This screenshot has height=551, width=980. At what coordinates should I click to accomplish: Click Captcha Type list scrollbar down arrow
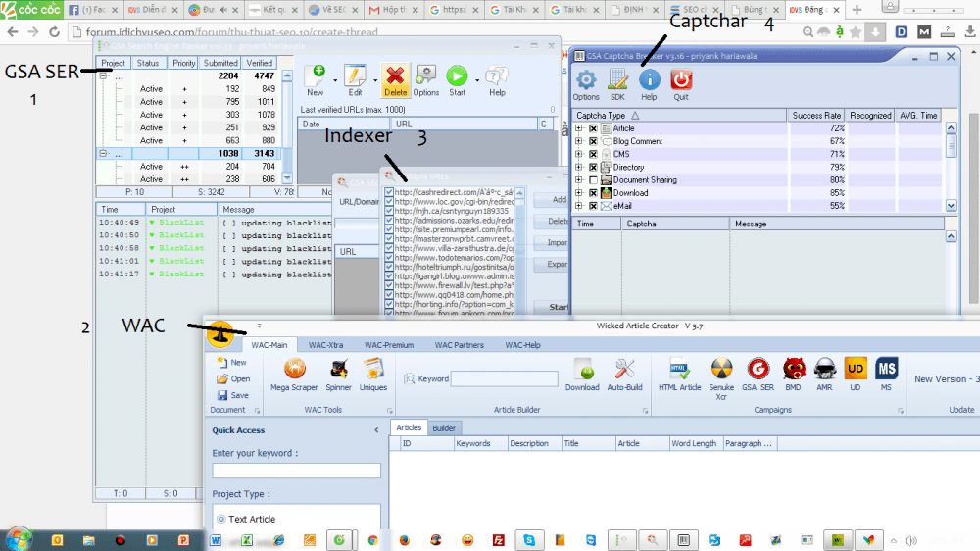(x=952, y=205)
